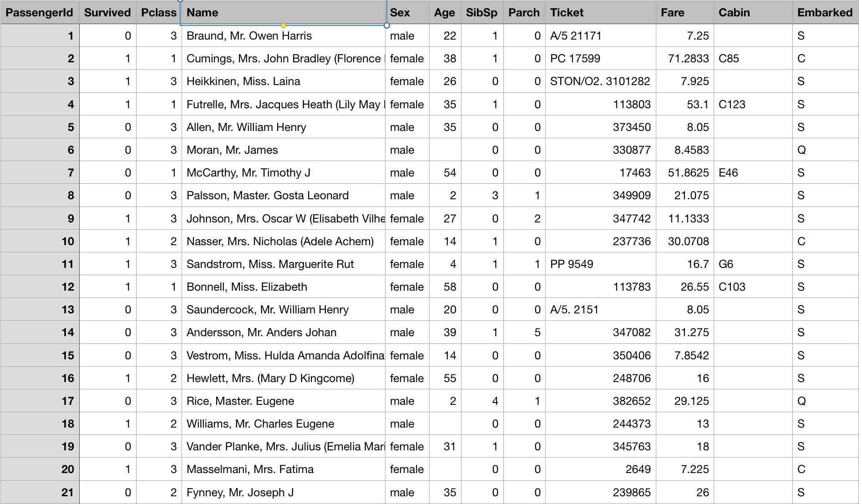Select fare cell 8.4583
This screenshot has height=504, width=862.
click(685, 150)
